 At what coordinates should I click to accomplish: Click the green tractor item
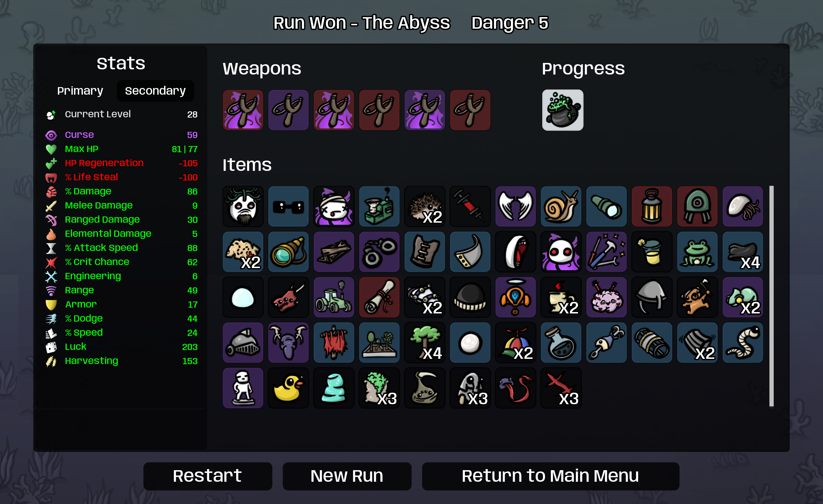tap(334, 297)
